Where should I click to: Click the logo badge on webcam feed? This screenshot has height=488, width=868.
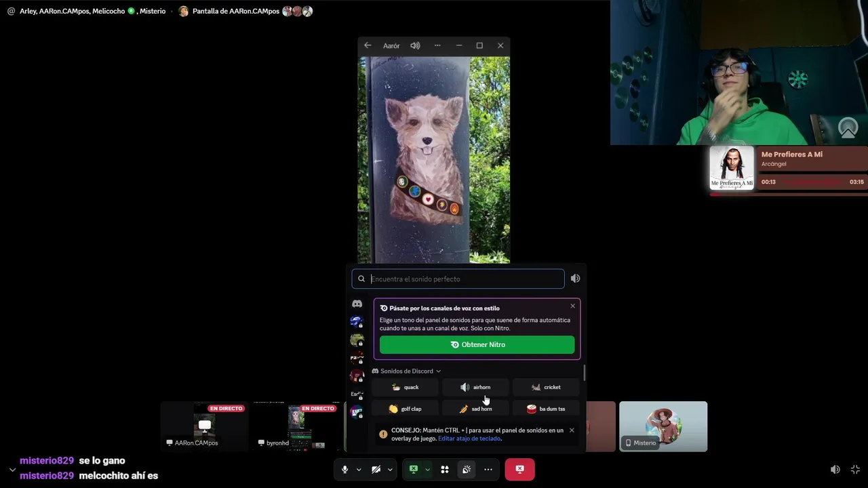(x=848, y=127)
